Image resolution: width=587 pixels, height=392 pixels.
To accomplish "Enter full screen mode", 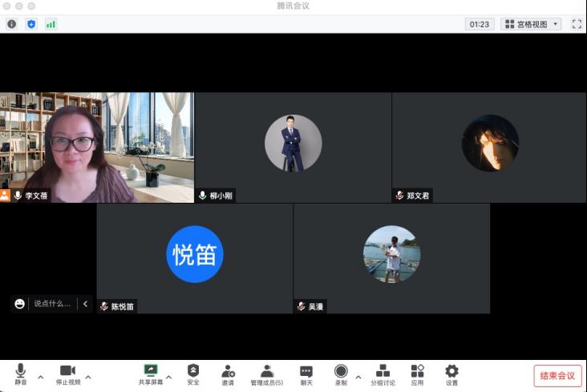I will (576, 24).
